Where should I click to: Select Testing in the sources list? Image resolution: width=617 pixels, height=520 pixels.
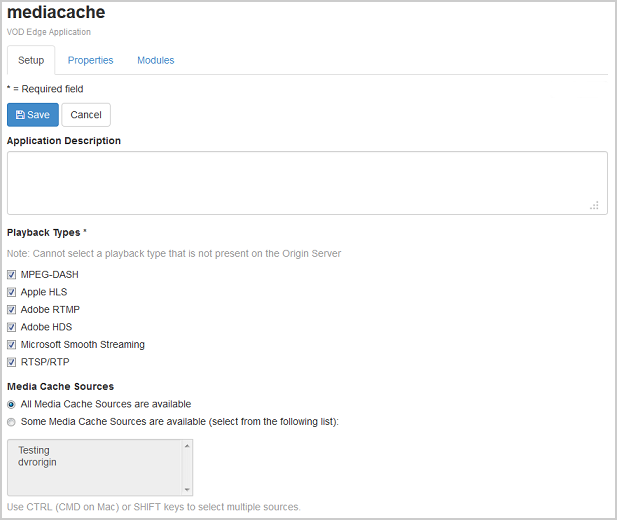34,451
